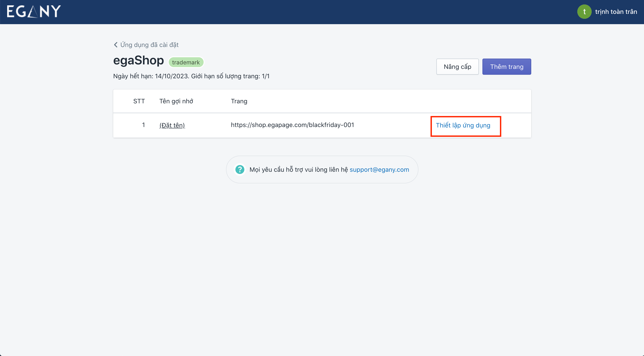The width and height of the screenshot is (644, 356).
Task: Click the support request message box
Action: tap(299, 170)
